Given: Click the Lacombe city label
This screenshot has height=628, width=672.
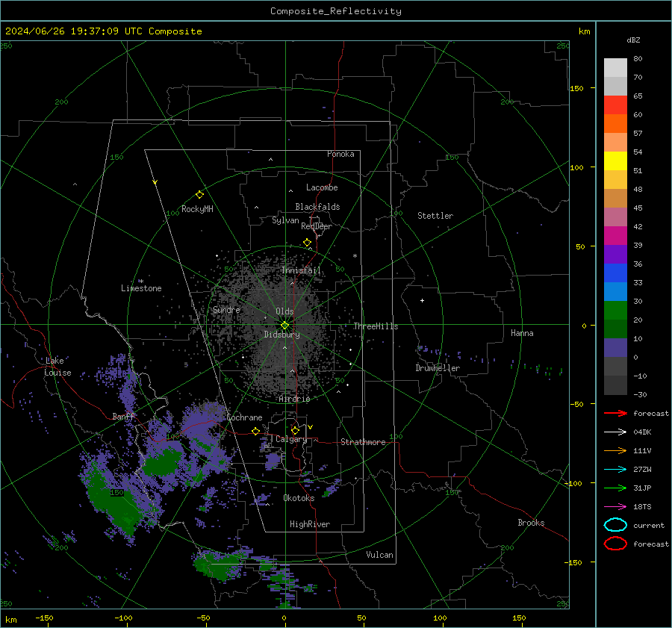Looking at the screenshot, I should [x=322, y=187].
